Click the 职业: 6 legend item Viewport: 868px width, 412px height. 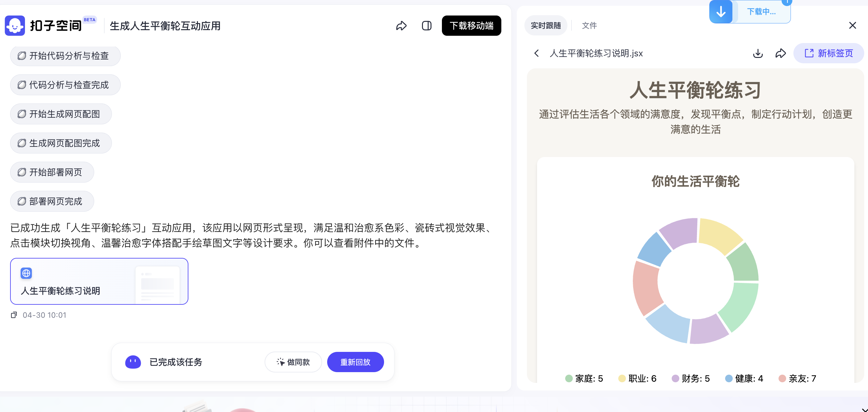[x=638, y=378]
